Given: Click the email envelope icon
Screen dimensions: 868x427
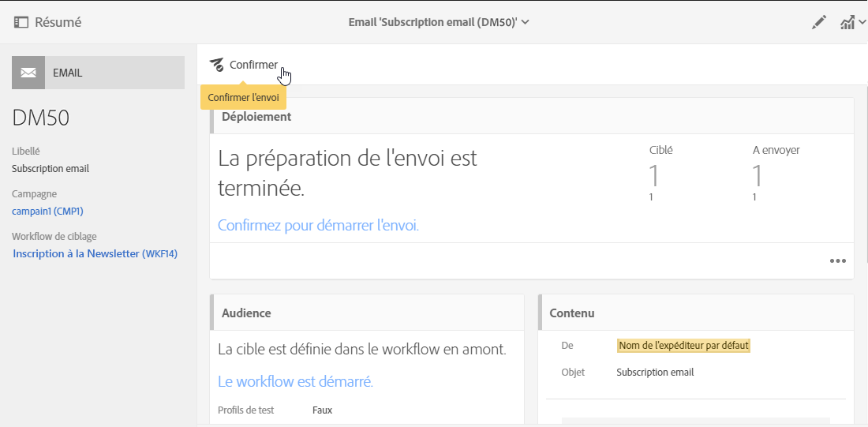Looking at the screenshot, I should pyautogui.click(x=28, y=73).
